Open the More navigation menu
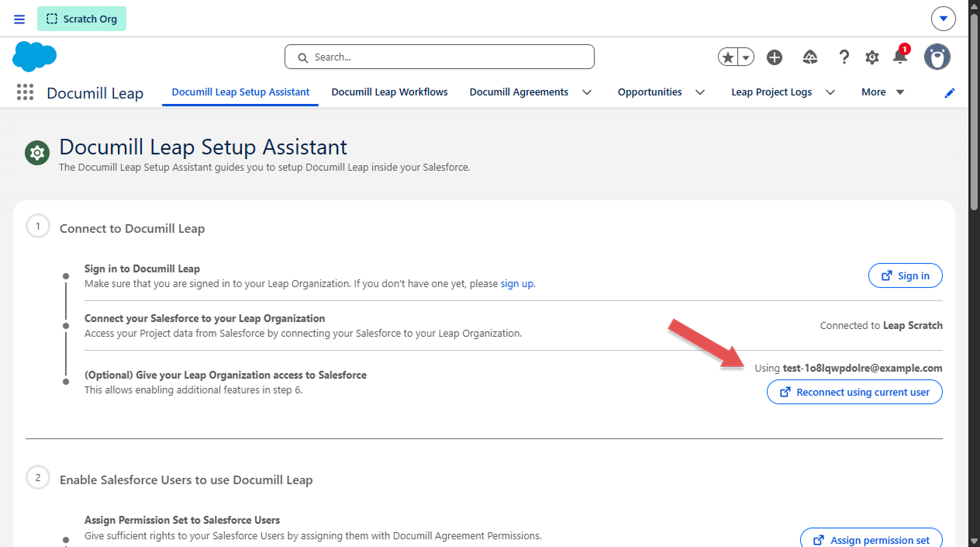Viewport: 980px width, 547px height. [883, 92]
